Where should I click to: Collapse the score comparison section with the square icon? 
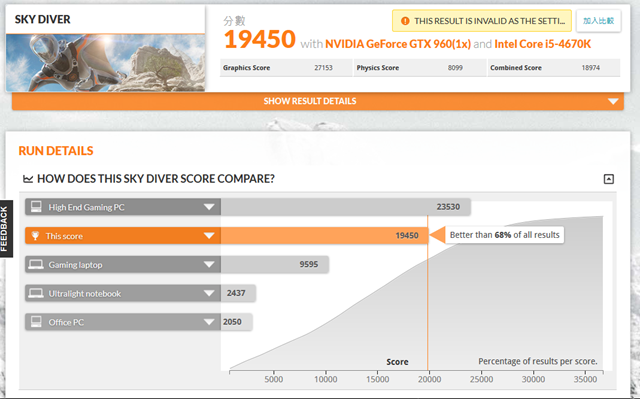click(x=609, y=179)
